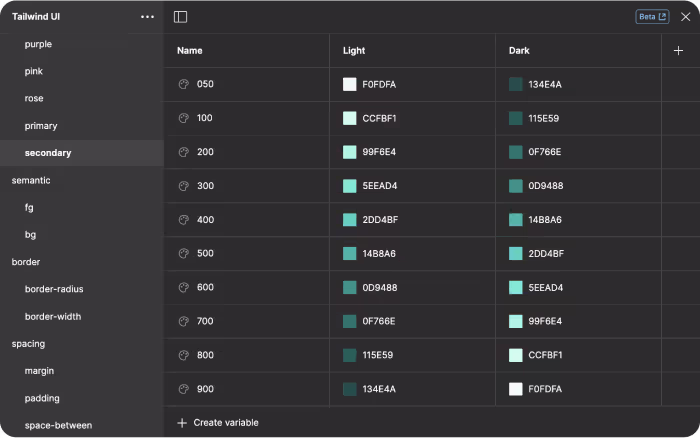
Task: Open the spacing group
Action: coord(28,344)
